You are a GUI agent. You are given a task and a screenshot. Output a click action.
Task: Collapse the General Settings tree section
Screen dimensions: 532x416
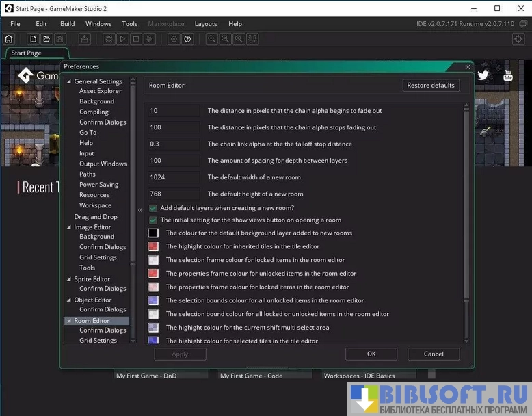69,82
